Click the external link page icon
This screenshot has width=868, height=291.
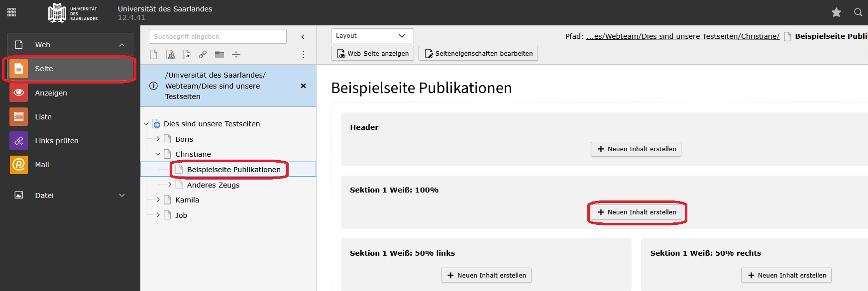point(203,55)
